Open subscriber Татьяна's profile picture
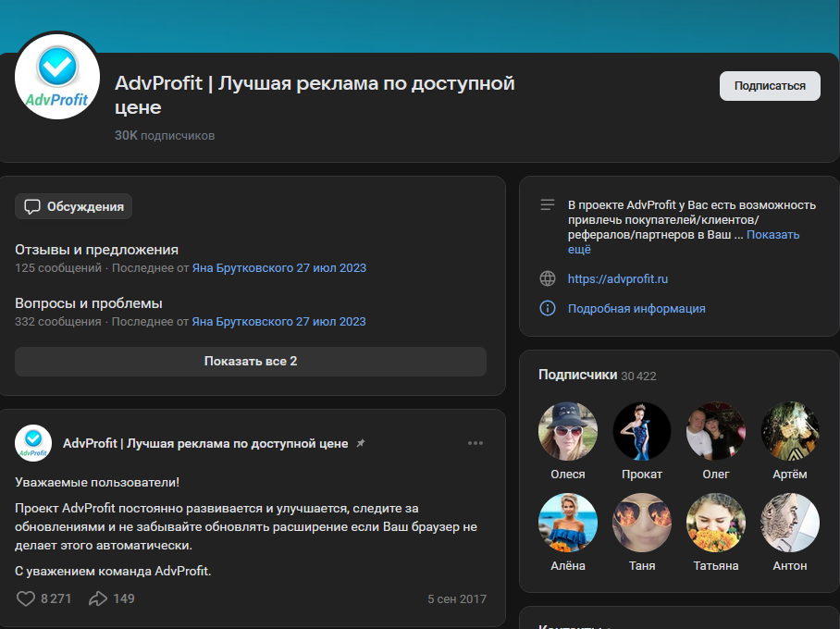 coord(716,523)
